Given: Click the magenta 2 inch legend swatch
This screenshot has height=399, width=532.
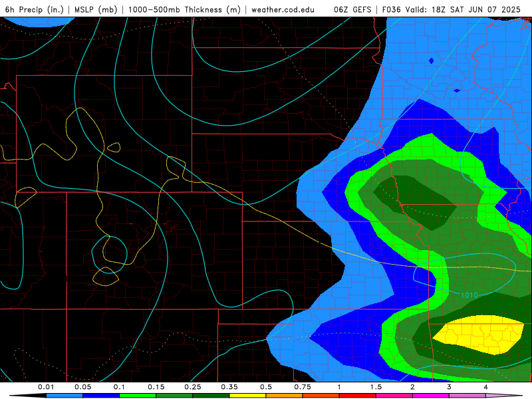Looking at the screenshot, I should [431, 396].
